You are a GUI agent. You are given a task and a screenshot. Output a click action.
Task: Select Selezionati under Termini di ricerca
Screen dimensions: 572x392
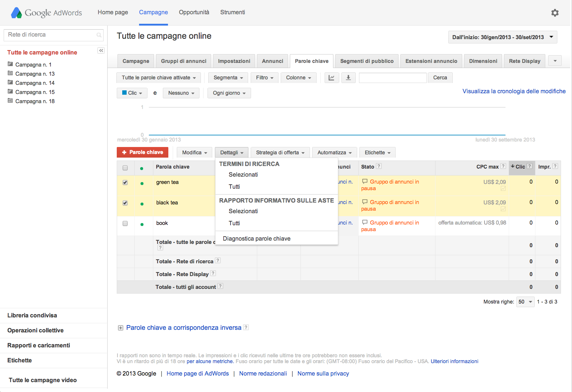pyautogui.click(x=243, y=174)
